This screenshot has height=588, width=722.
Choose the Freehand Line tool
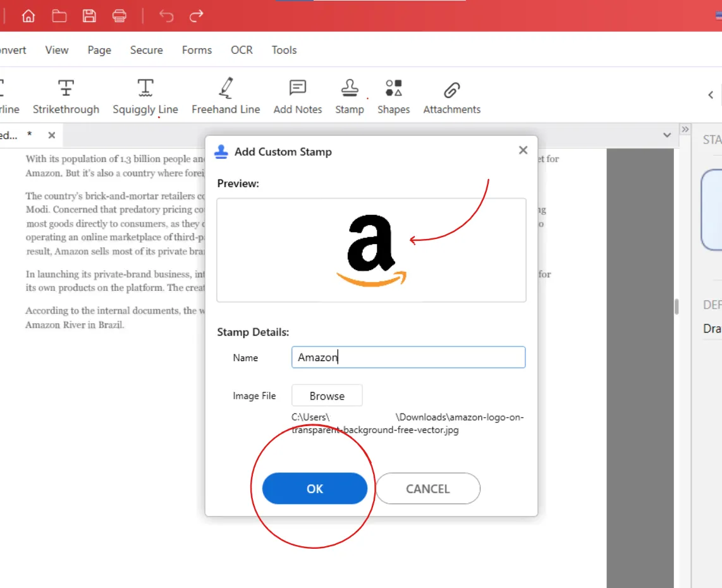[226, 97]
